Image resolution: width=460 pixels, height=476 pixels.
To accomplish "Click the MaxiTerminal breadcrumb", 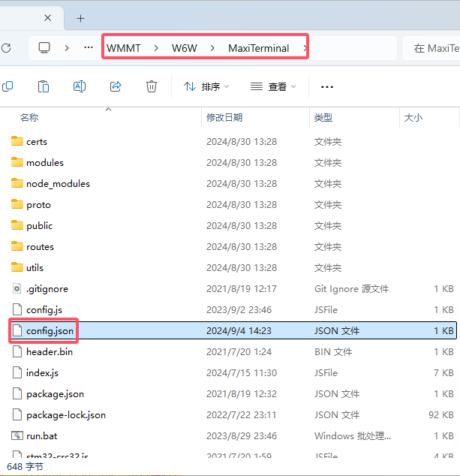I will tap(259, 48).
